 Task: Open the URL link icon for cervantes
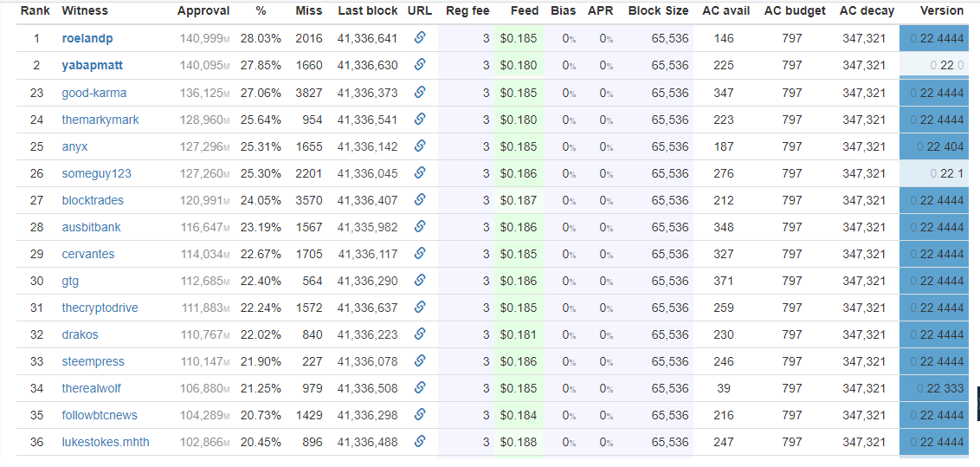pyautogui.click(x=420, y=254)
